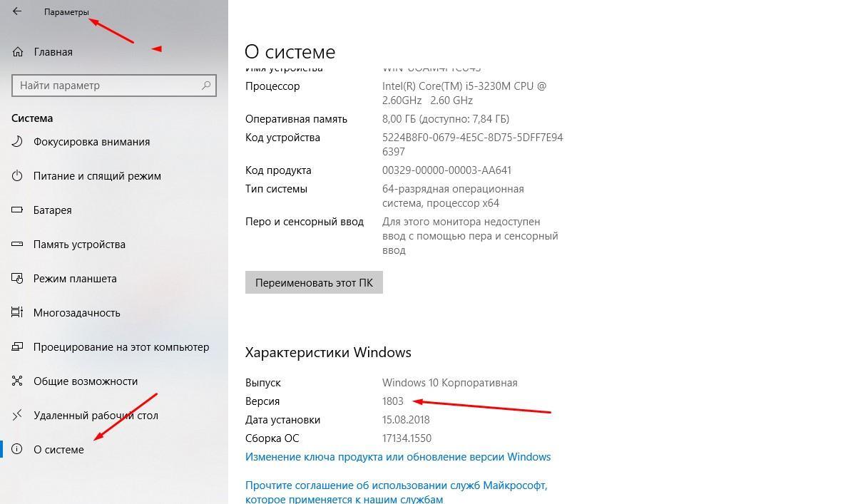Click the storage icon for Память устройства
The image size is (863, 504).
click(18, 244)
